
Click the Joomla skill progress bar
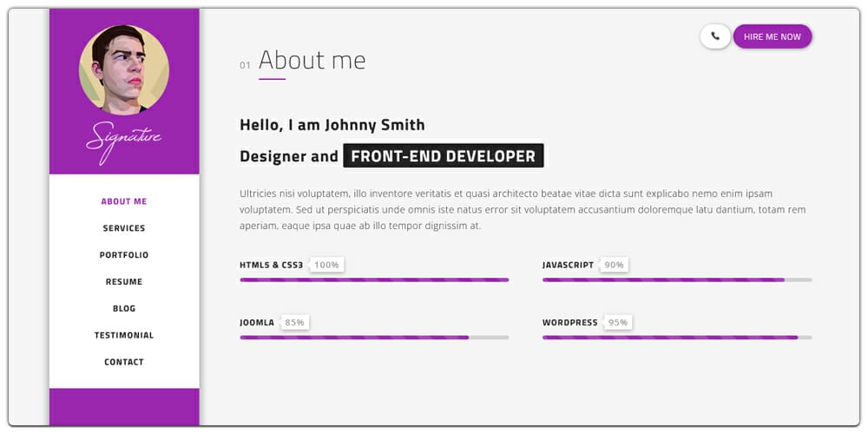[374, 337]
